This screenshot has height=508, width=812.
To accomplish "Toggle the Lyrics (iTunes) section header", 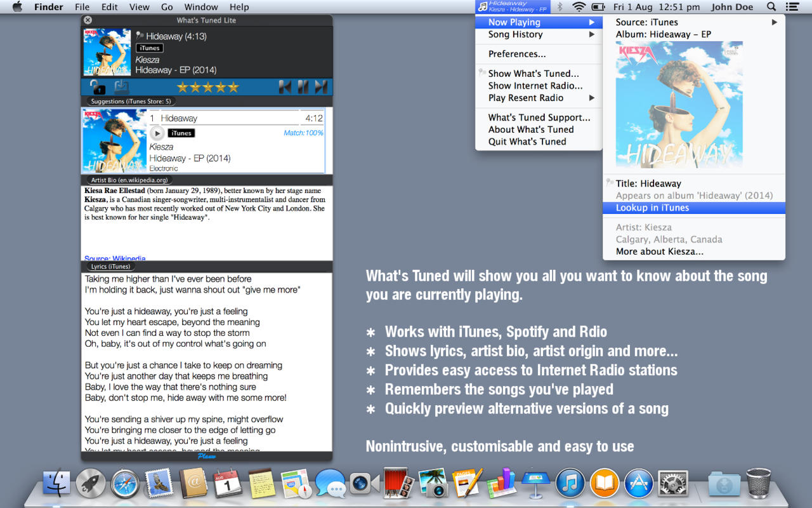I will (x=110, y=267).
